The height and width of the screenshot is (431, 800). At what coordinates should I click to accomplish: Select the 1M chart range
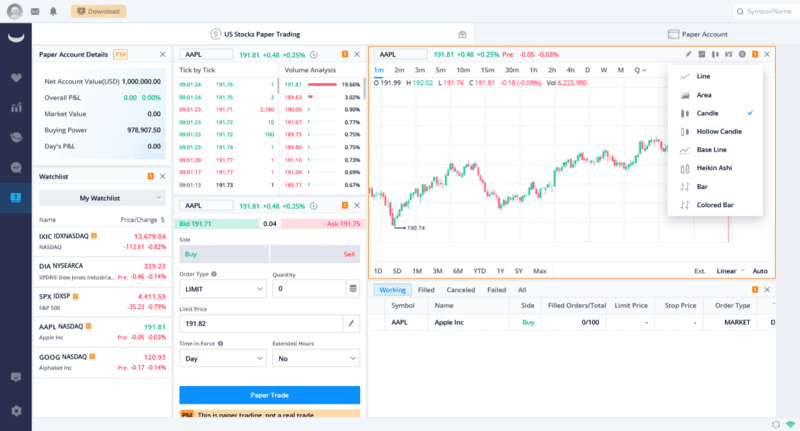pyautogui.click(x=417, y=271)
